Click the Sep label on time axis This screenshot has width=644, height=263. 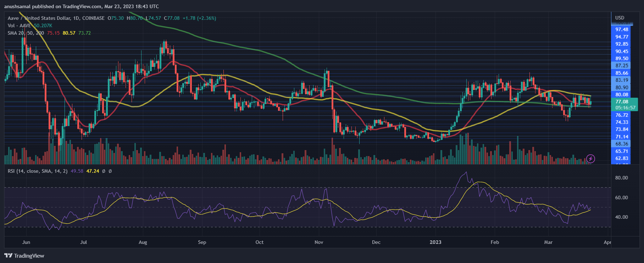pyautogui.click(x=202, y=242)
